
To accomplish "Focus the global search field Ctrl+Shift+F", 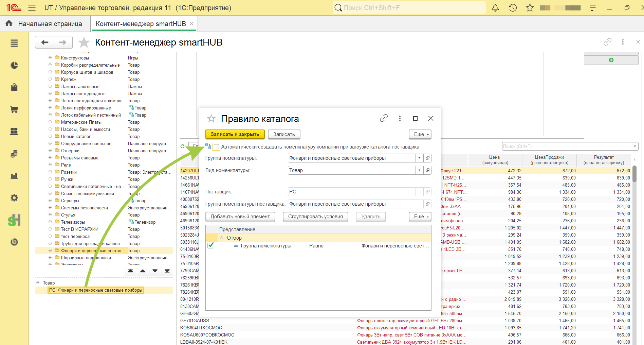I will (x=409, y=7).
